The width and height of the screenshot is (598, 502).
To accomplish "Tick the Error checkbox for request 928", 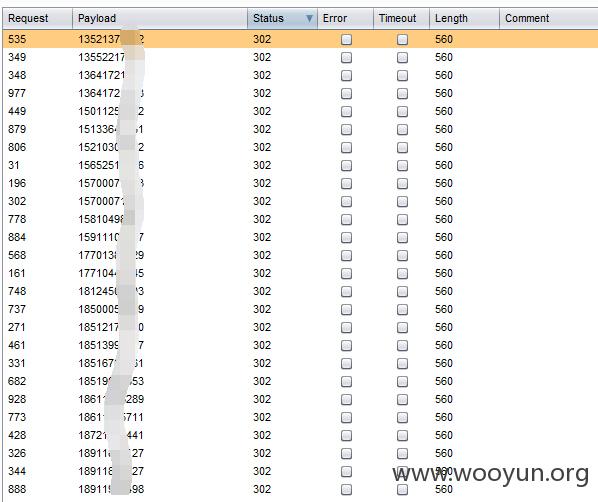I will point(346,399).
